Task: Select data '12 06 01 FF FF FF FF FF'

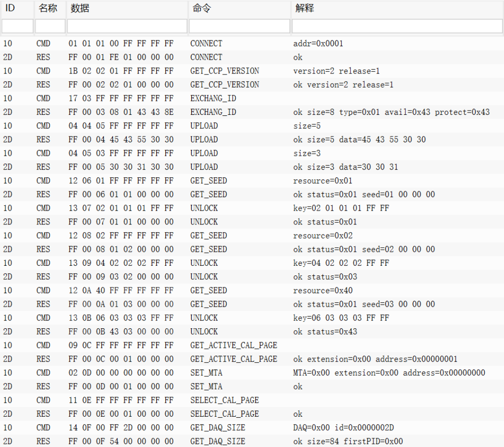Action: coord(121,181)
